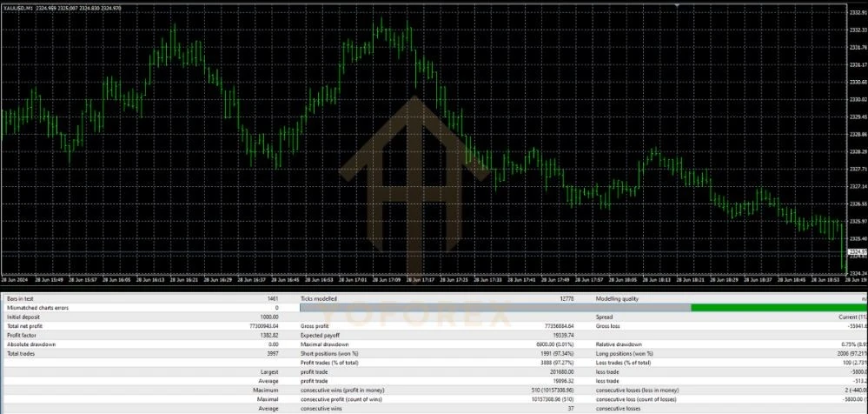Image resolution: width=868 pixels, height=414 pixels.
Task: Click the 2332.33 price axis label
Action: (857, 30)
